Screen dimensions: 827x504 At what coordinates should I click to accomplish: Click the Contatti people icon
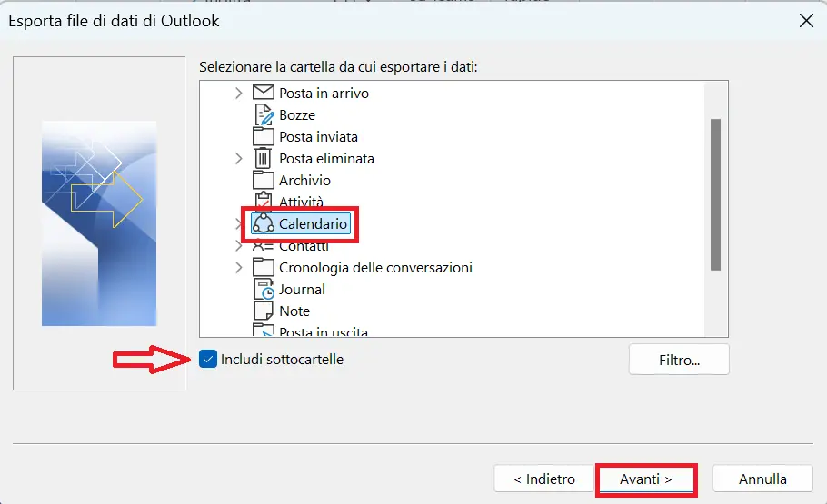click(263, 246)
